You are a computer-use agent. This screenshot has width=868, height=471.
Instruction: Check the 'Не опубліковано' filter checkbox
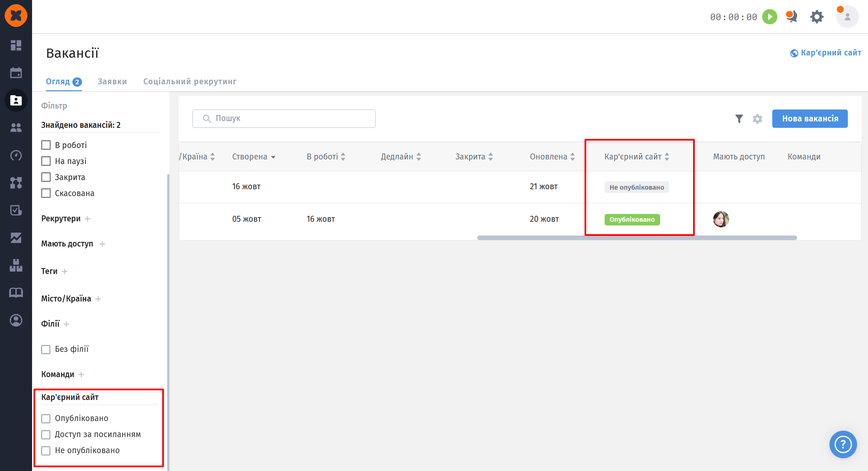(46, 451)
